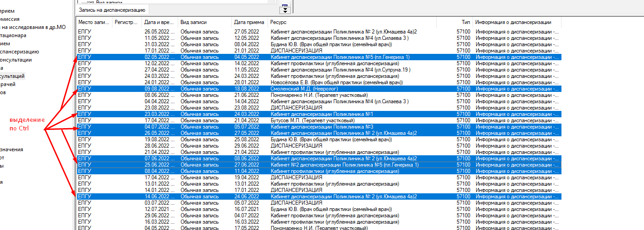Click the 04.07.2022 appointment date cell
644x230 pixels.
click(247, 216)
